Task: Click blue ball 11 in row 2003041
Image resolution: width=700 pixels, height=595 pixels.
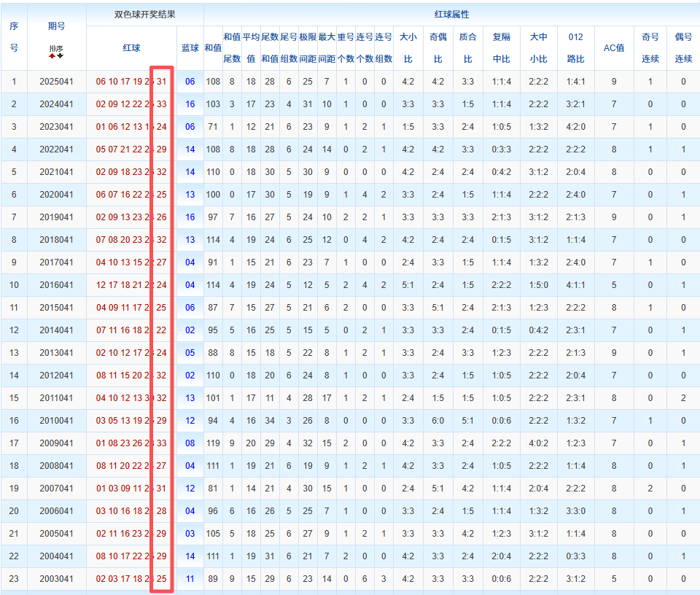Action: (x=190, y=579)
